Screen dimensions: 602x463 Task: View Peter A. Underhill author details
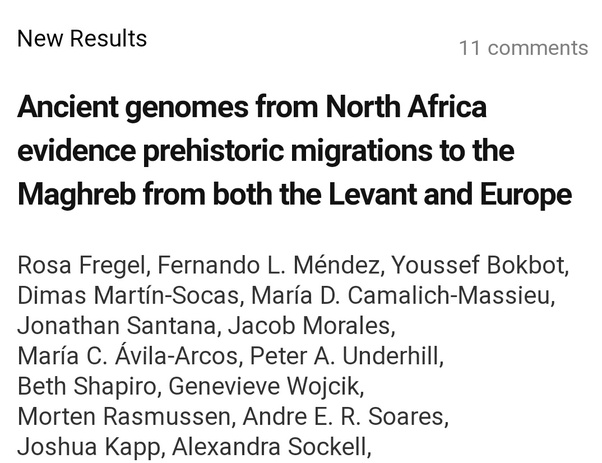pos(360,355)
